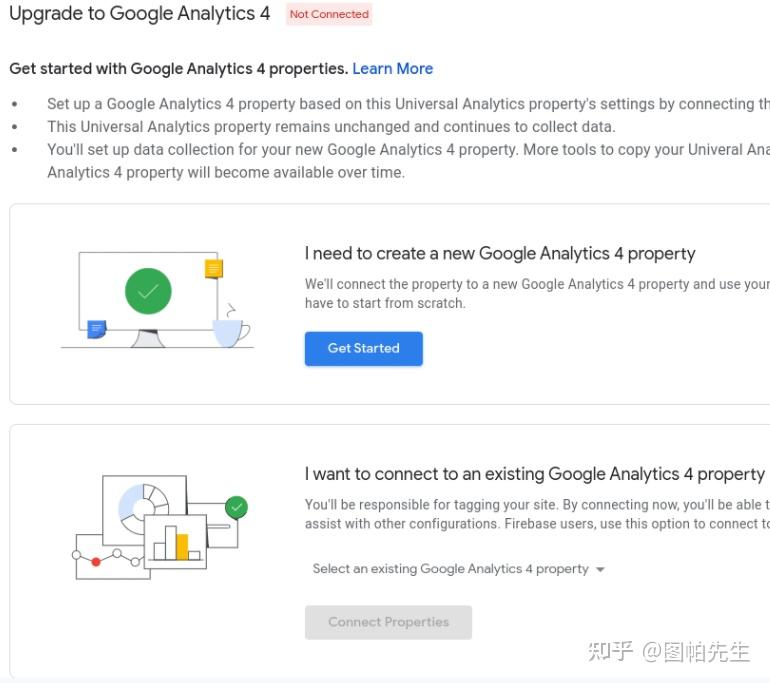Screen dimensions: 770x683
Task: Click the 知乎 watermark text
Action: tap(610, 652)
